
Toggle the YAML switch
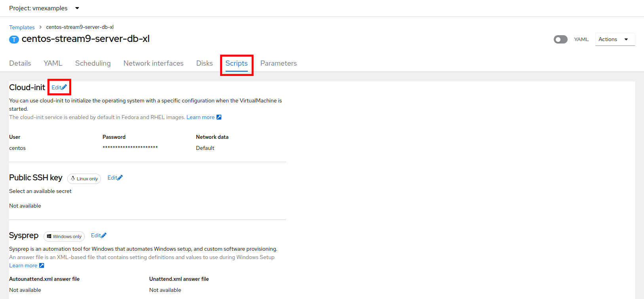(x=560, y=40)
